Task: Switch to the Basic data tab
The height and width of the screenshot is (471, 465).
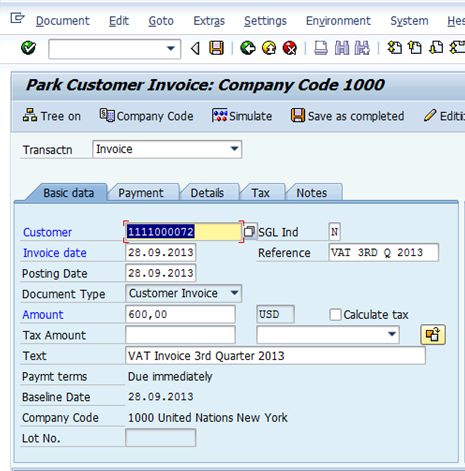Action: (x=69, y=193)
